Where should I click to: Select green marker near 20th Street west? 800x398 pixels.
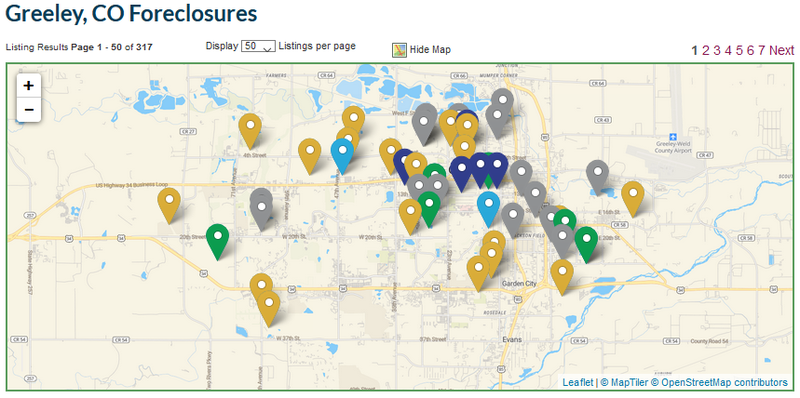218,242
